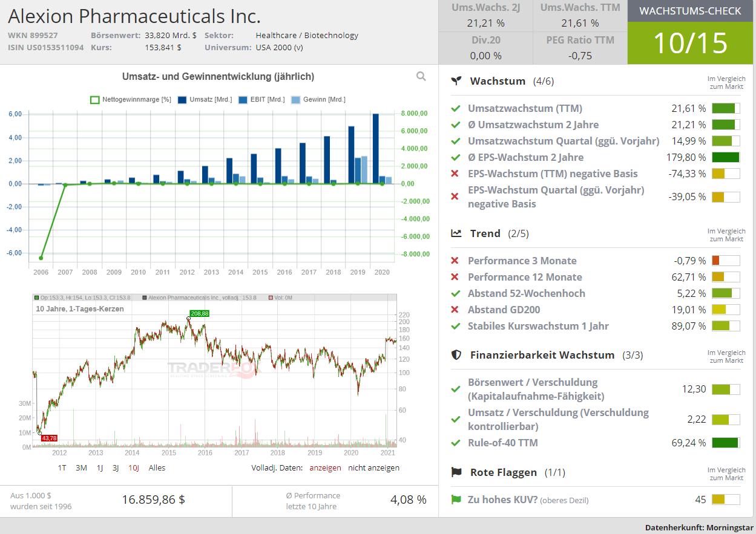Click the Datenherkunft: Morningstar footer text
Image resolution: width=756 pixels, height=534 pixels.
[x=699, y=527]
